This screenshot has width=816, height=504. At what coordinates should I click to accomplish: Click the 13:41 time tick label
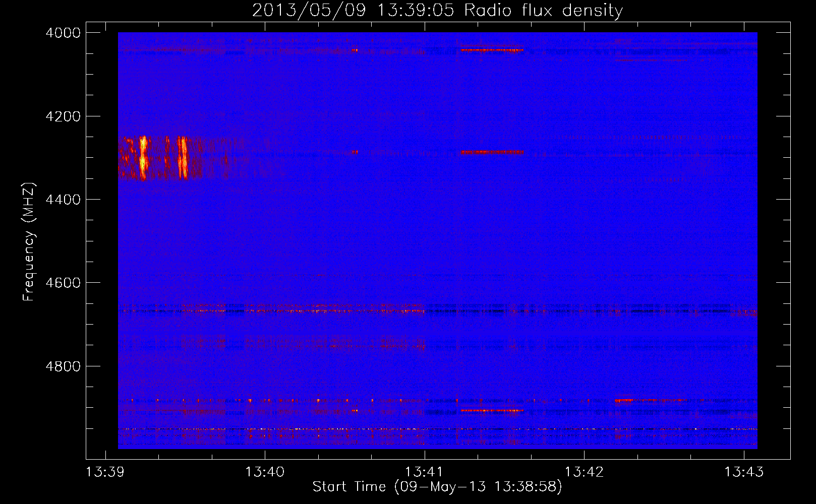click(x=424, y=472)
